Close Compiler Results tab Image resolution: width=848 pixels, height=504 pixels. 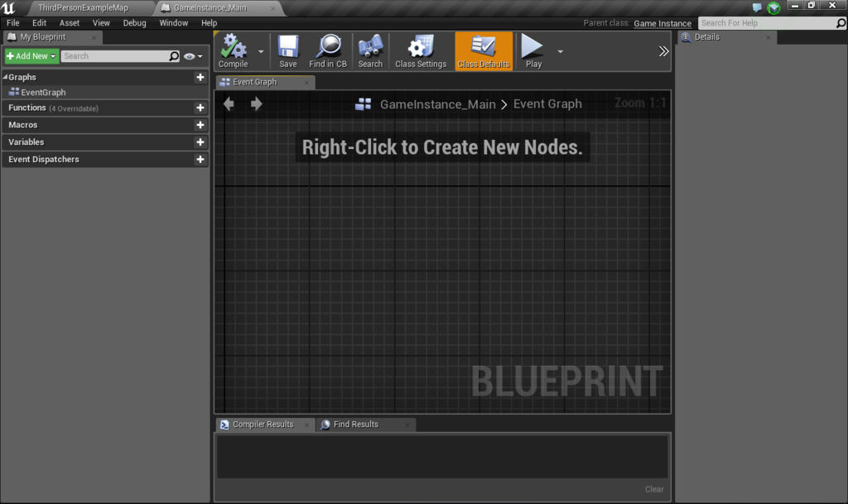(306, 425)
